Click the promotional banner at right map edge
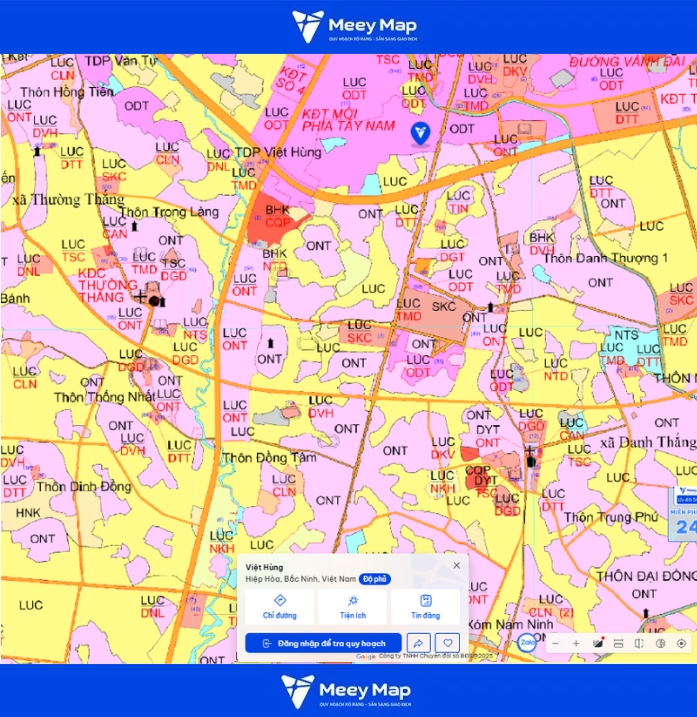Image resolution: width=697 pixels, height=717 pixels. [683, 514]
